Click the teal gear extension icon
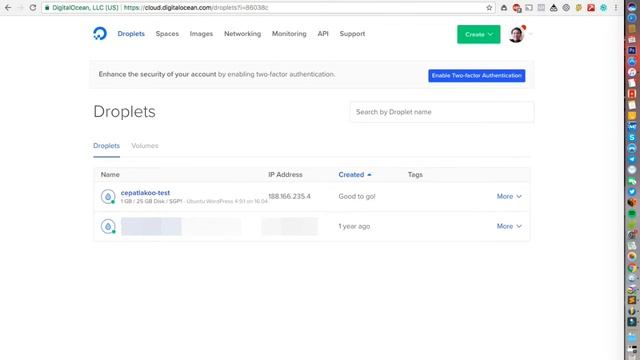The height and width of the screenshot is (360, 640). pos(603,8)
